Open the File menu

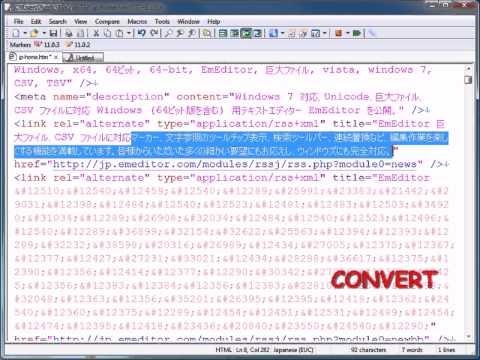tap(18, 22)
